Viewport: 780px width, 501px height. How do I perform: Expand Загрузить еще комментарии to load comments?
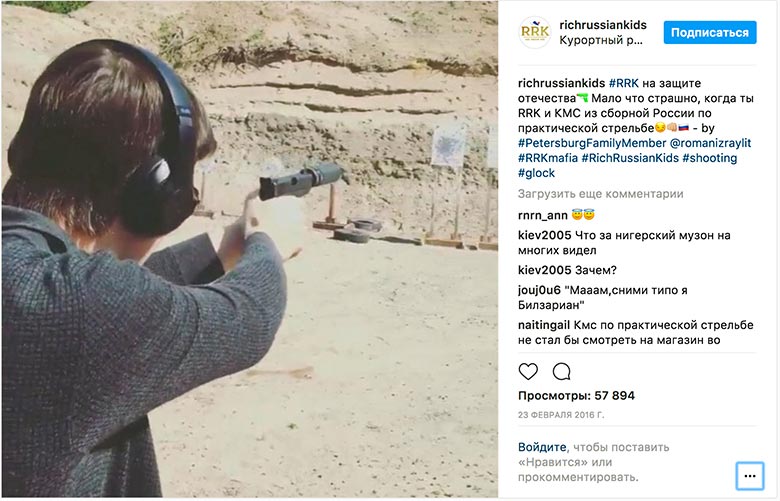pos(600,194)
